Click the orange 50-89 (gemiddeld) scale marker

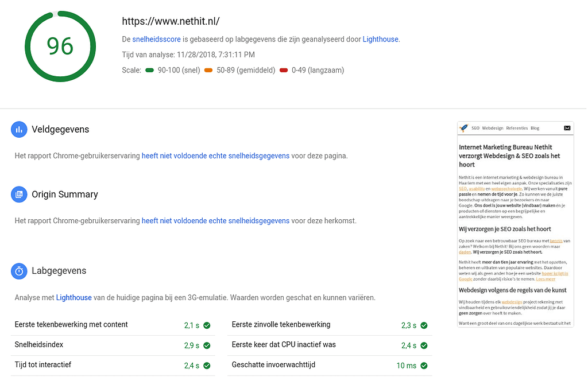pos(208,70)
